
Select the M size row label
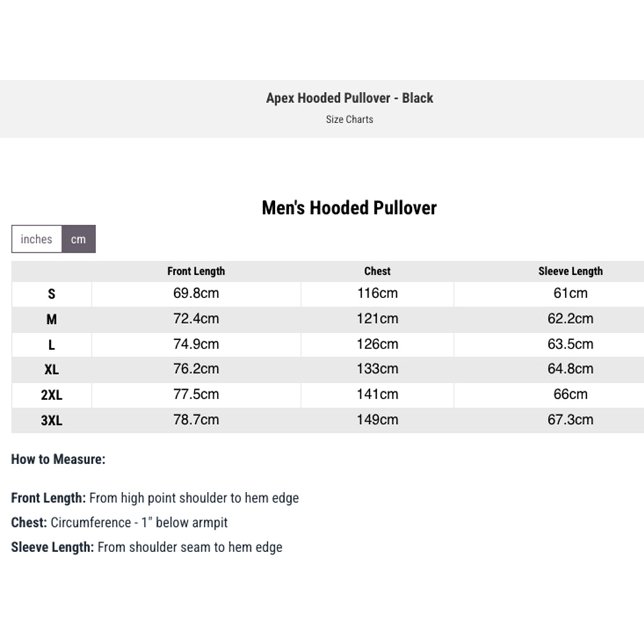[x=52, y=319]
